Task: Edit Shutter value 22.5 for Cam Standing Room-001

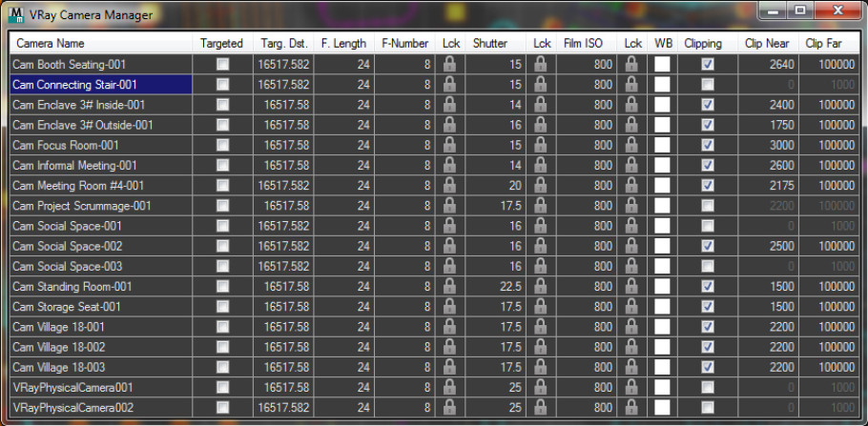Action: point(495,287)
